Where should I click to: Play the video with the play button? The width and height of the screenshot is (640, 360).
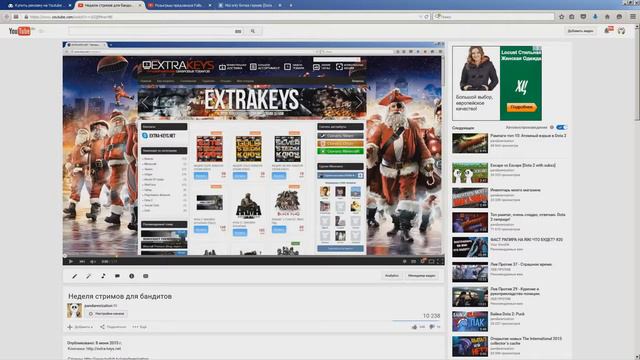pos(71,261)
